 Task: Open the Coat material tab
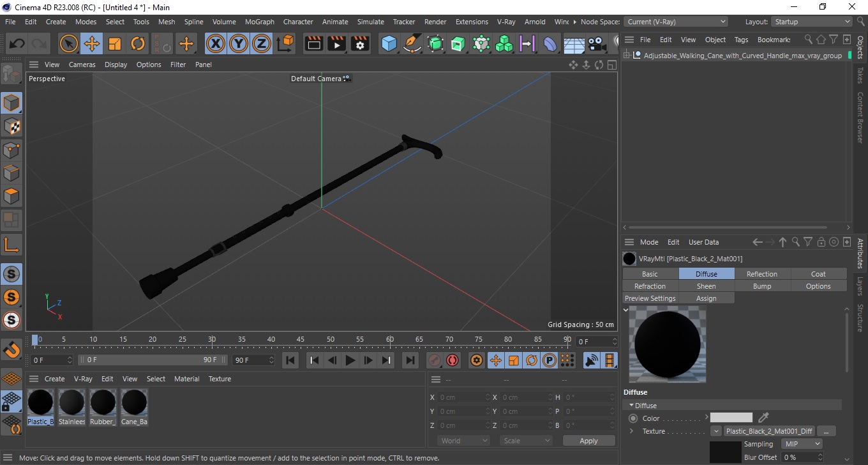click(x=818, y=274)
